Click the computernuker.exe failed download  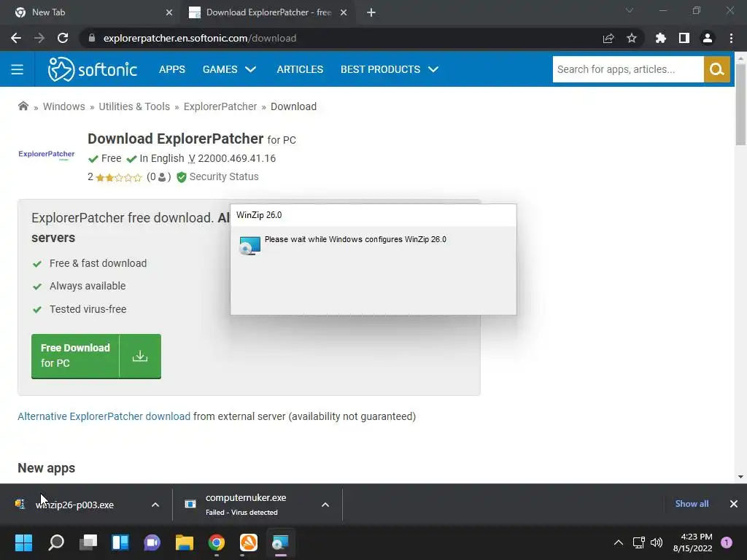pyautogui.click(x=246, y=505)
